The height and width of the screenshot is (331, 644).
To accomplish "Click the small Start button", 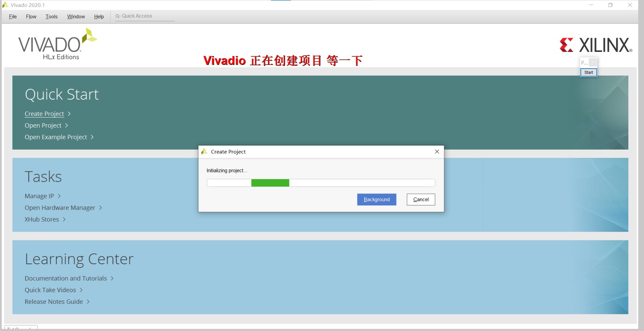I will click(588, 72).
